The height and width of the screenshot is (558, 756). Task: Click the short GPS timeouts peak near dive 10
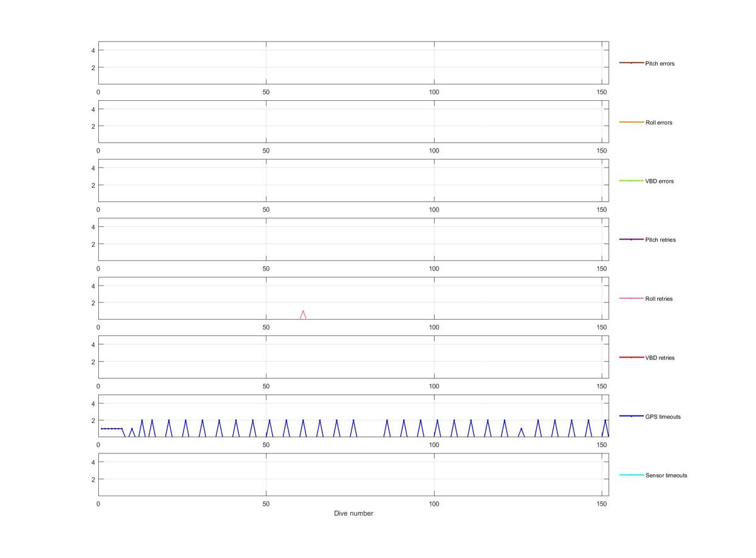coord(132,433)
